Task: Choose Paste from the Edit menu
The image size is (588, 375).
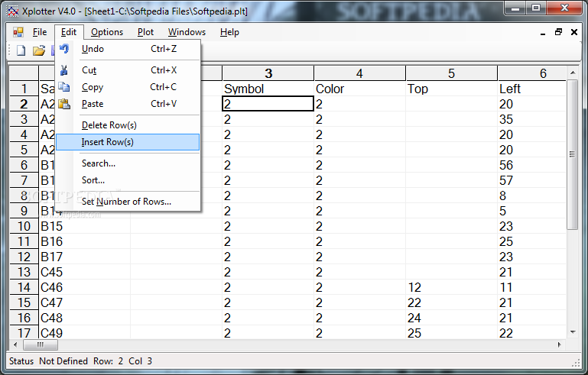Action: (128, 104)
